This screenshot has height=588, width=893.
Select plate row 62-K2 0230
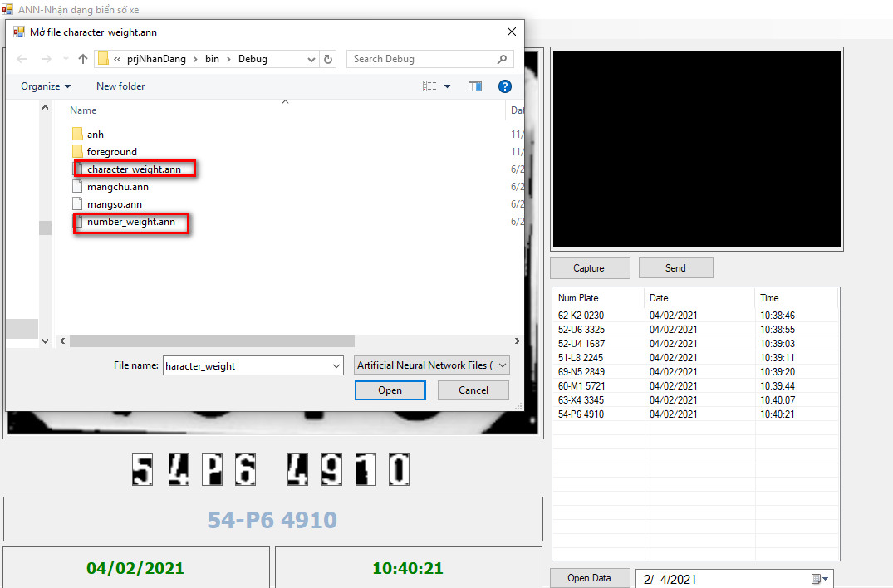(x=695, y=316)
